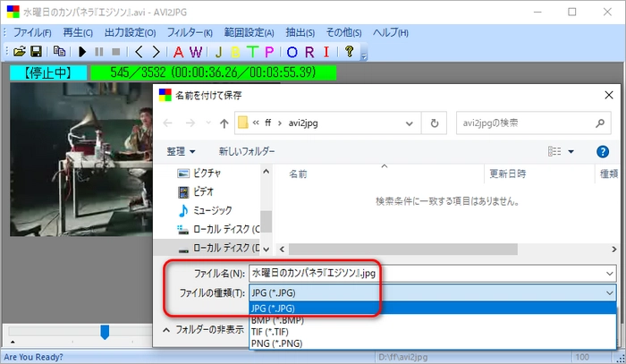
Task: Open the ファイルの種類 combo box
Action: coord(432,293)
